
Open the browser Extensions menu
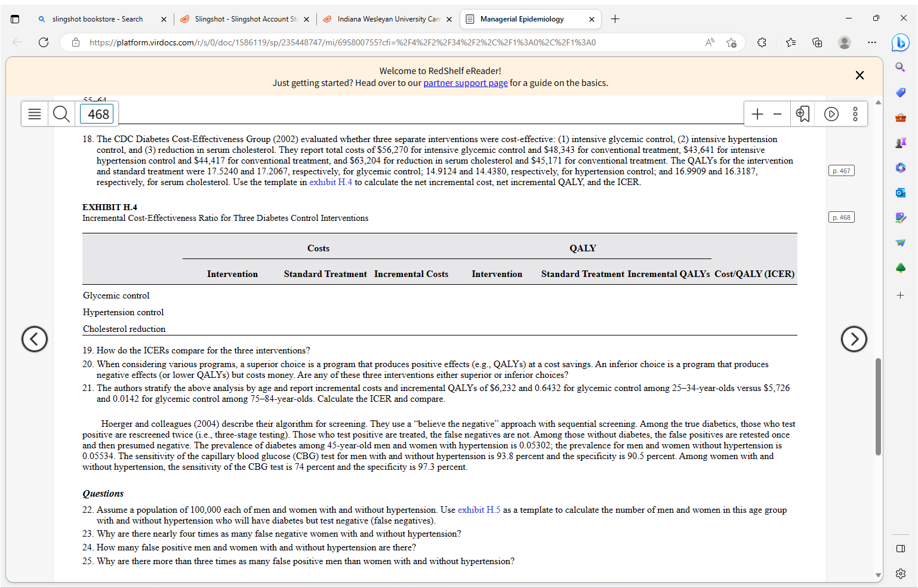[762, 42]
